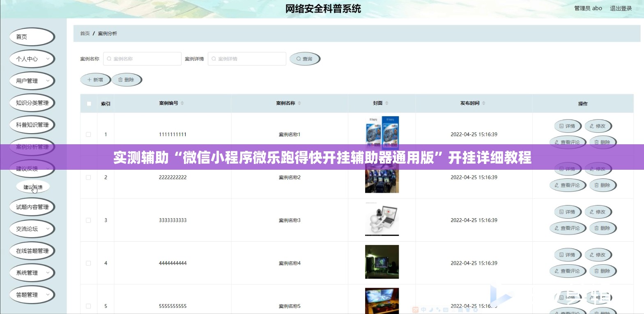The image size is (644, 314).
Task: Open 详情 for case 4444444444
Action: click(x=567, y=255)
